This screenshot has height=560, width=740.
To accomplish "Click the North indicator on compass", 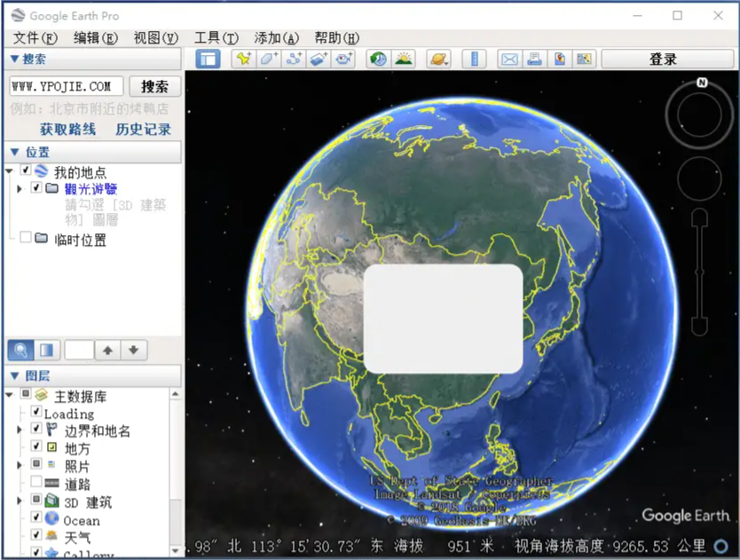I will click(702, 83).
